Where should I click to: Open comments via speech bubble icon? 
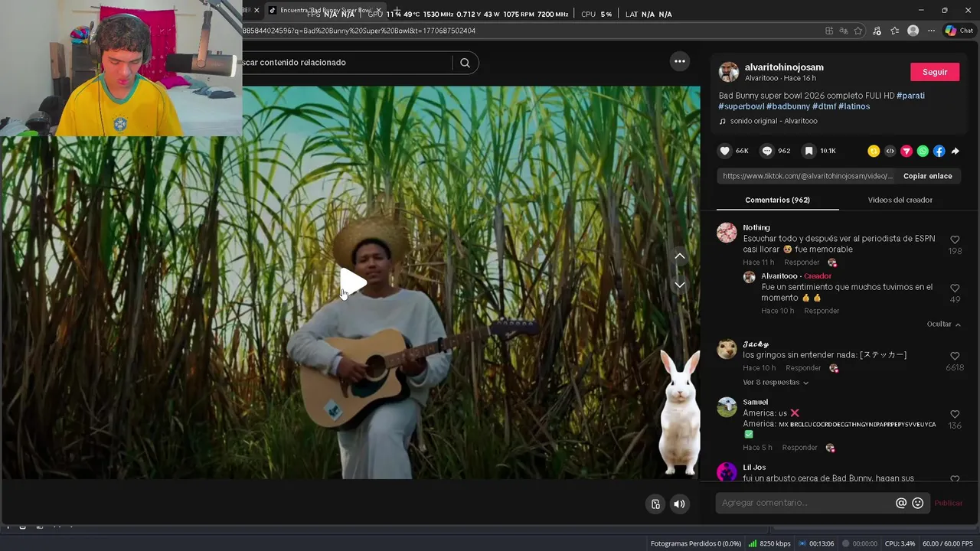click(x=766, y=151)
